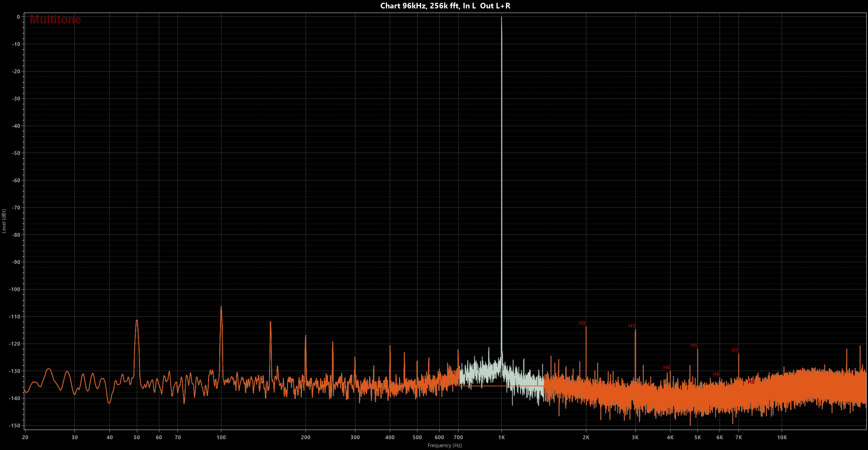Click the 30 Hz tick on frequency axis
This screenshot has height=450, width=868.
(75, 437)
